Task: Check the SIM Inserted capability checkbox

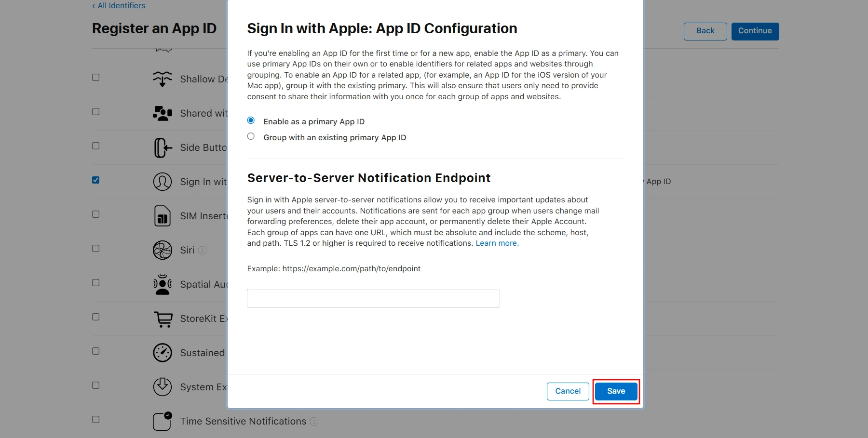Action: 96,214
